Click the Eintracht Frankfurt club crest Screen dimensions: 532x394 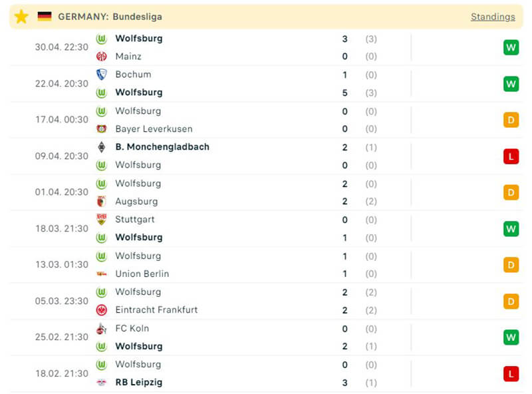pyautogui.click(x=102, y=310)
